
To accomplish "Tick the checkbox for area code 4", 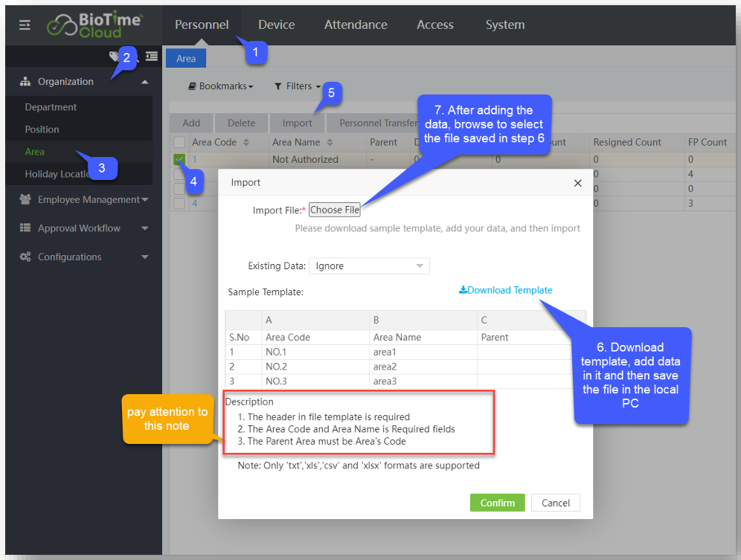I will click(x=179, y=203).
